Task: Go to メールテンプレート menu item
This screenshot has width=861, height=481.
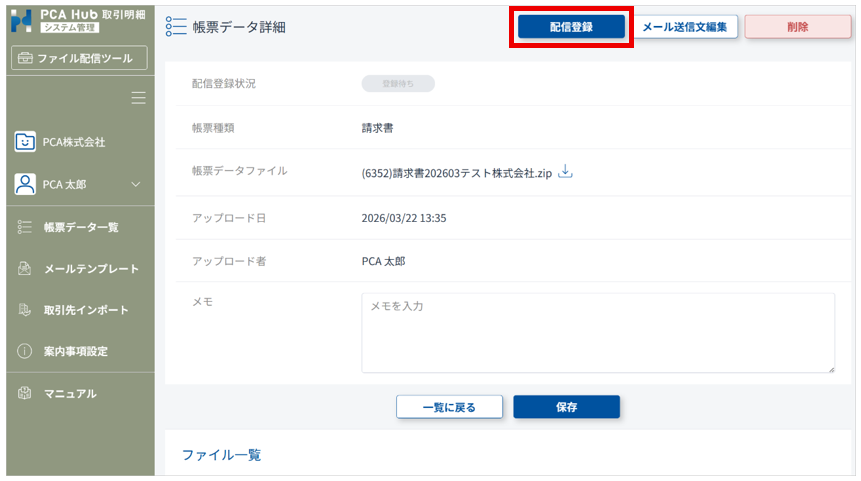Action: [91, 269]
